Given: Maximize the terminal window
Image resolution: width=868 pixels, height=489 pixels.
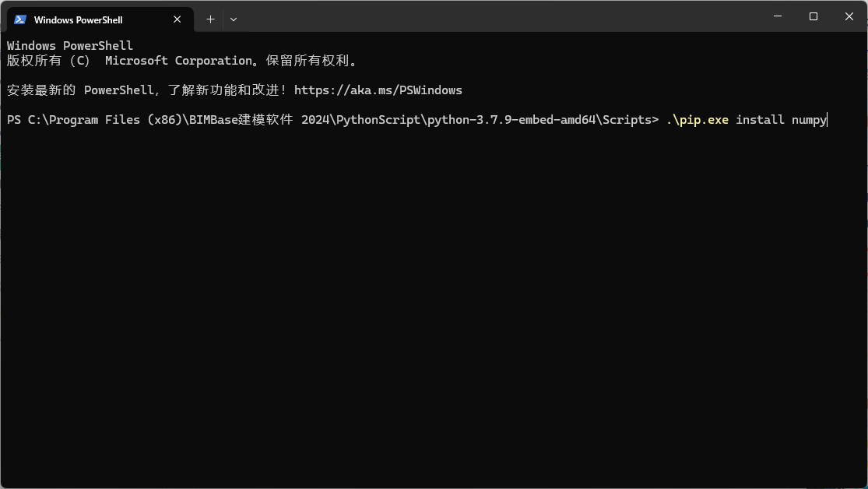Looking at the screenshot, I should point(814,16).
